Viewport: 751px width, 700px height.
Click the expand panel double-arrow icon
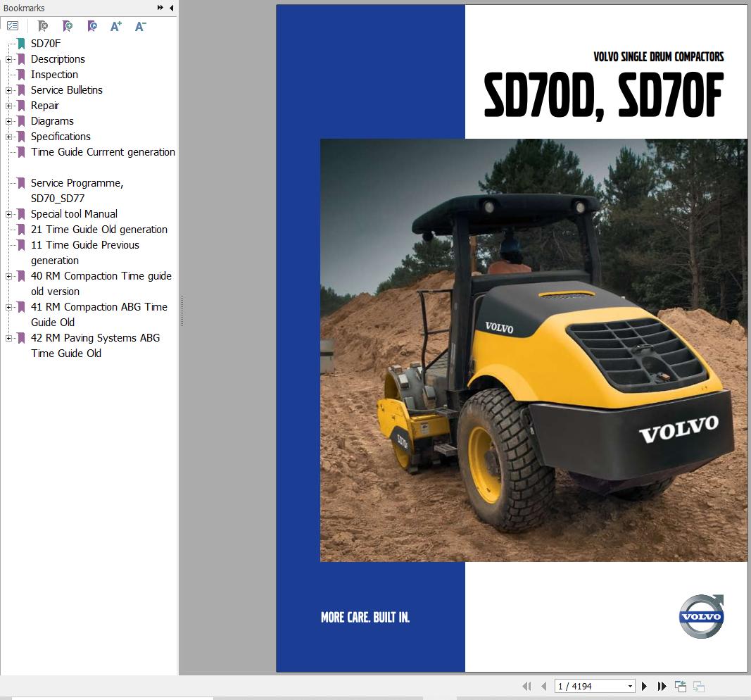160,8
